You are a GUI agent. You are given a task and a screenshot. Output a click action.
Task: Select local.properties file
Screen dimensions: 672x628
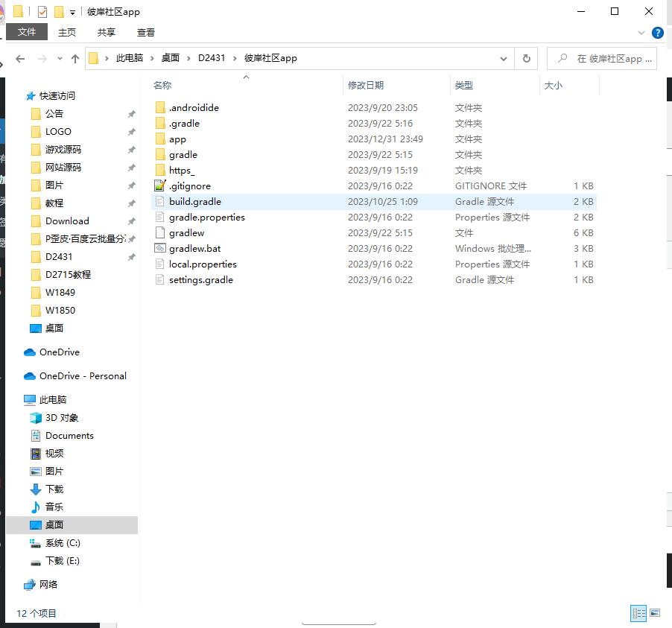pos(374,264)
